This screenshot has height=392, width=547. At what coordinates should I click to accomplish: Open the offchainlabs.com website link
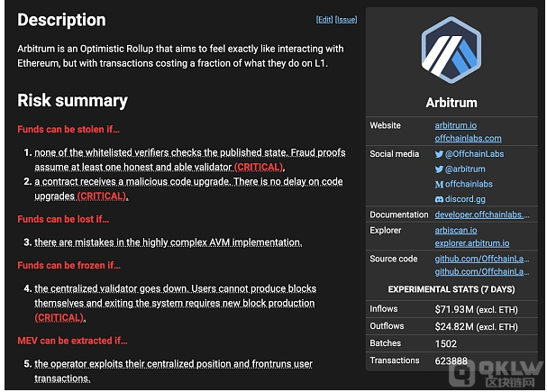[x=468, y=139]
